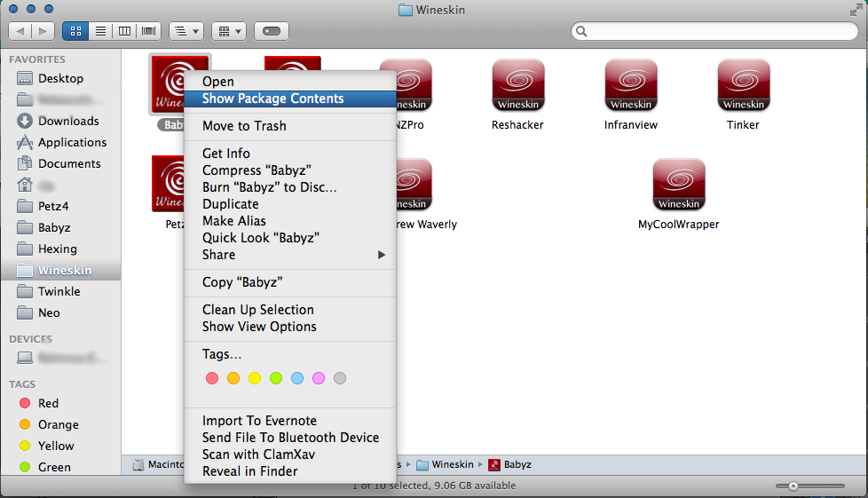Choose Show Package Contents

tap(272, 99)
